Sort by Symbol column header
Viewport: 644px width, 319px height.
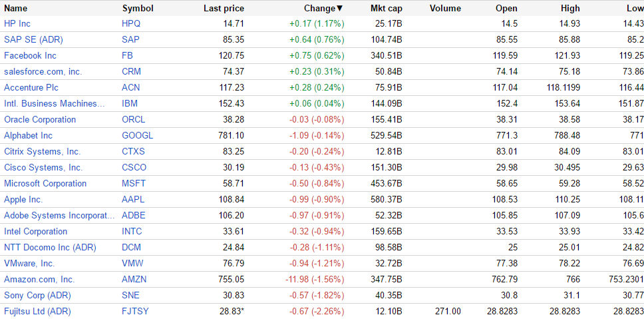coord(138,9)
